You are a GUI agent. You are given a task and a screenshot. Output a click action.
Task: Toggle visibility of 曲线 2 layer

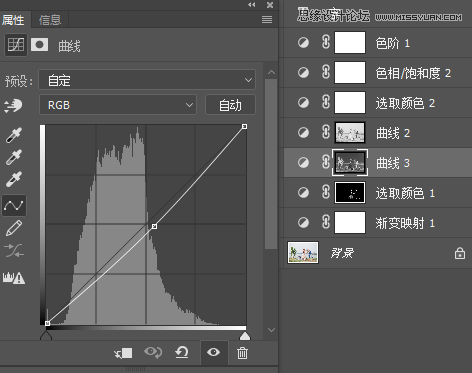(303, 133)
